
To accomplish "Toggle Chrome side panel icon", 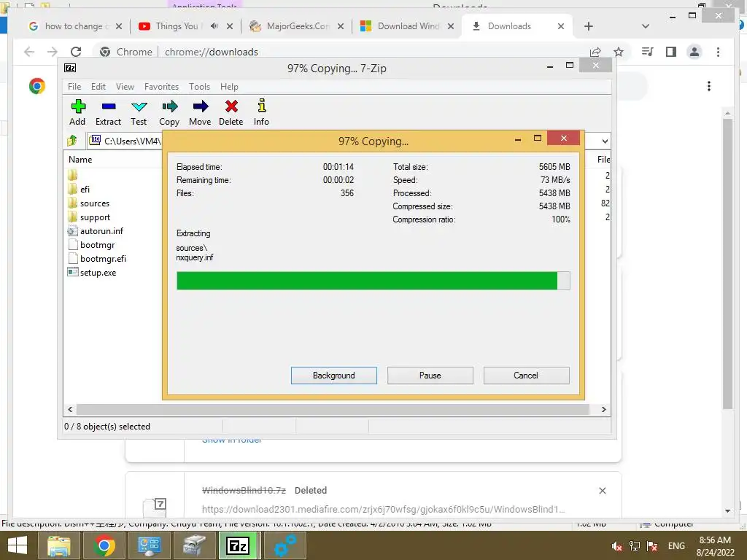I will pos(671,52).
